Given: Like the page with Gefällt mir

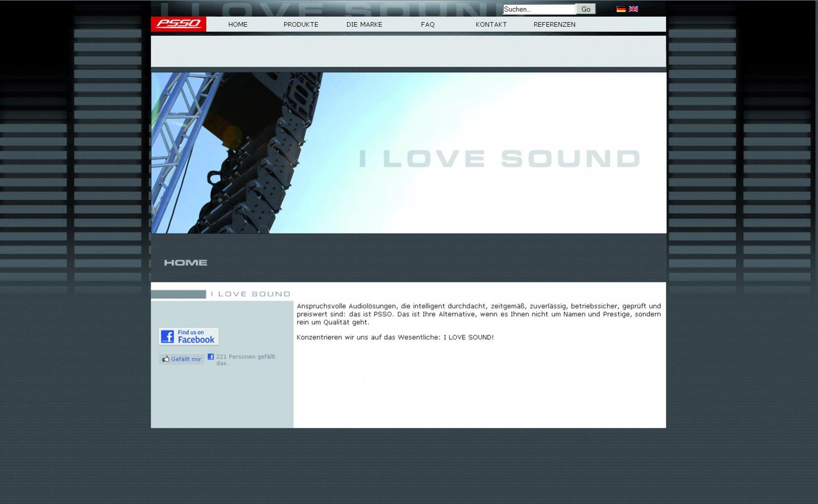Looking at the screenshot, I should 182,359.
